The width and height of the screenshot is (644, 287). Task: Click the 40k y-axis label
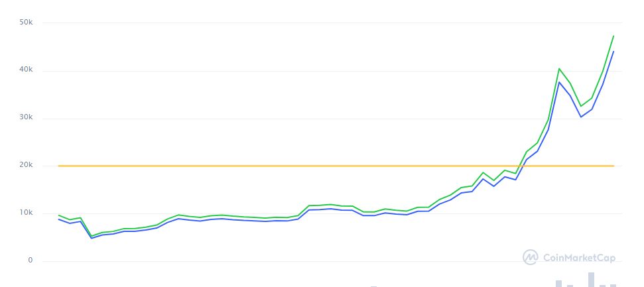27,71
